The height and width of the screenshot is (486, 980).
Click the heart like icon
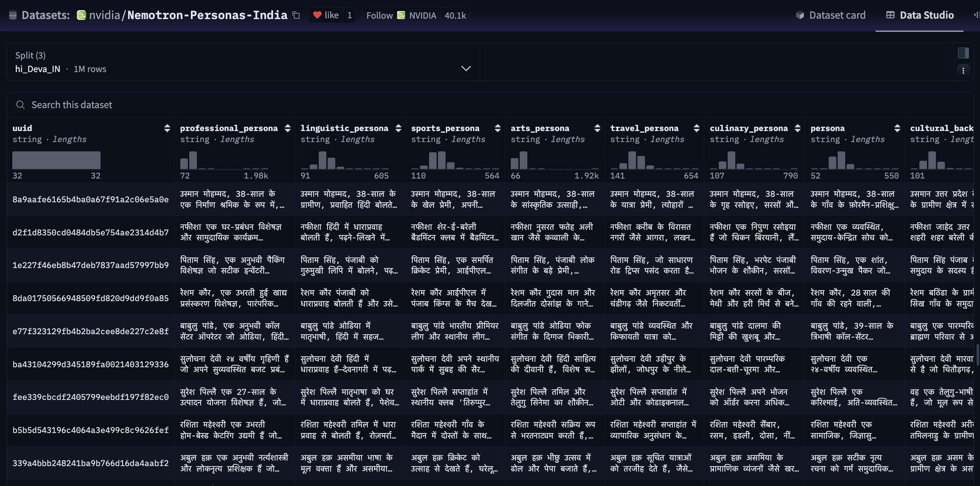coord(317,15)
